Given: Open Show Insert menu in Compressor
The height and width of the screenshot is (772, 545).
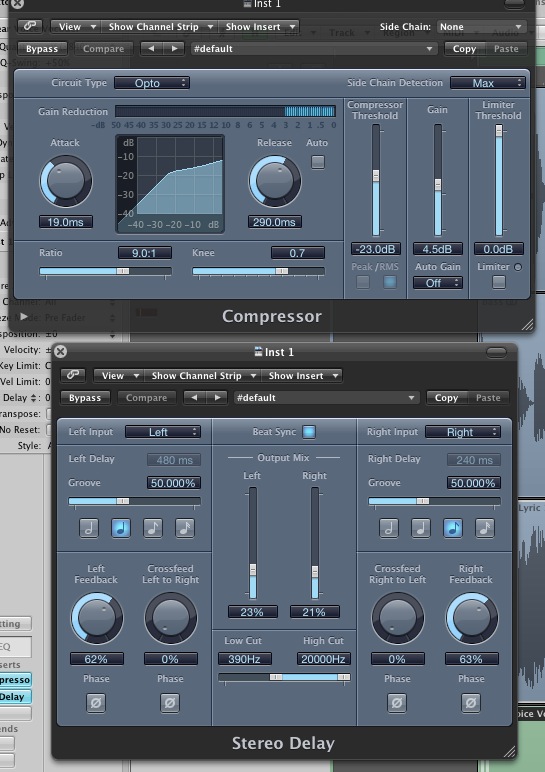Looking at the screenshot, I should point(259,27).
